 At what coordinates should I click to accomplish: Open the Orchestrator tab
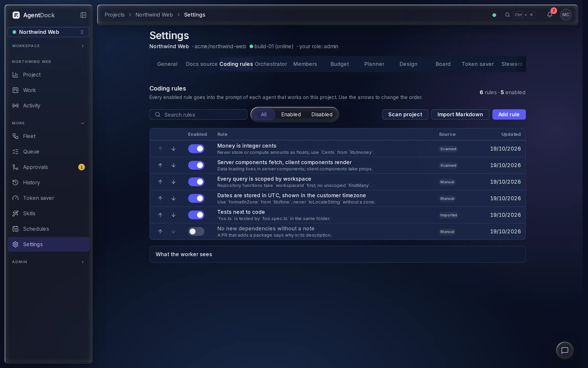[271, 64]
